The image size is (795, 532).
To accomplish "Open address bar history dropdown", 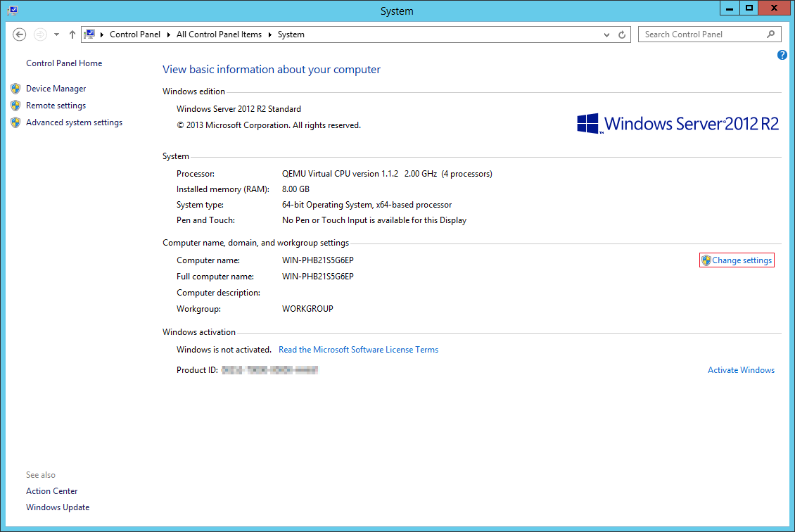I will (606, 34).
